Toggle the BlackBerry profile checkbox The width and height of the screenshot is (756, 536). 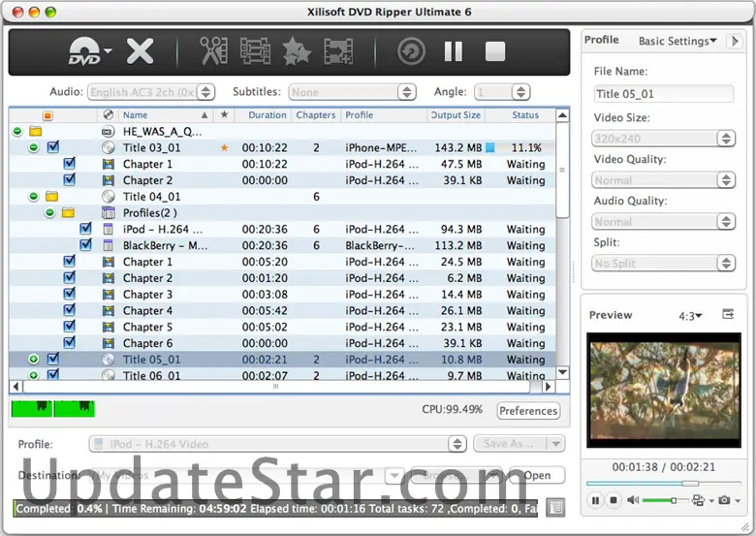coord(86,244)
